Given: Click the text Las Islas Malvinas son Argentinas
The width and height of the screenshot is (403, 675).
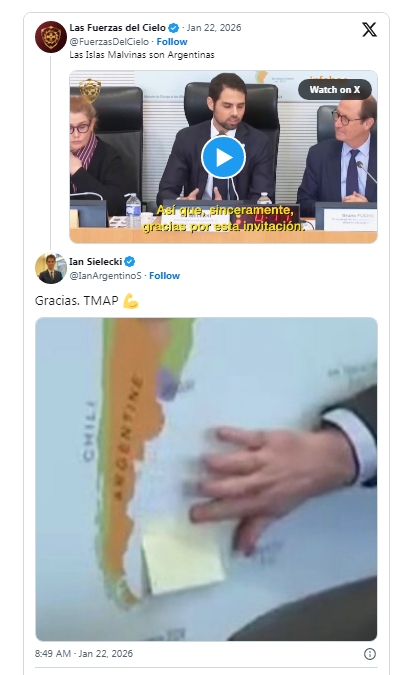Looking at the screenshot, I should [x=142, y=55].
